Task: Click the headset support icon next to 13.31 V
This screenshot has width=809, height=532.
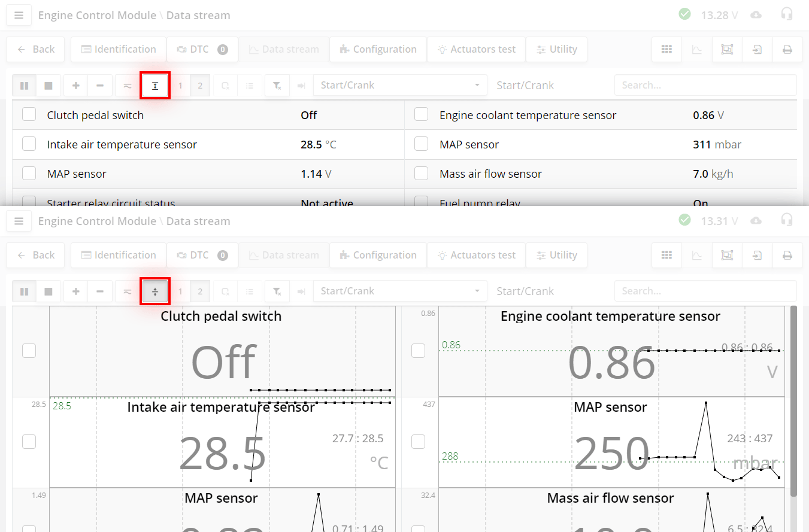Action: 787,220
